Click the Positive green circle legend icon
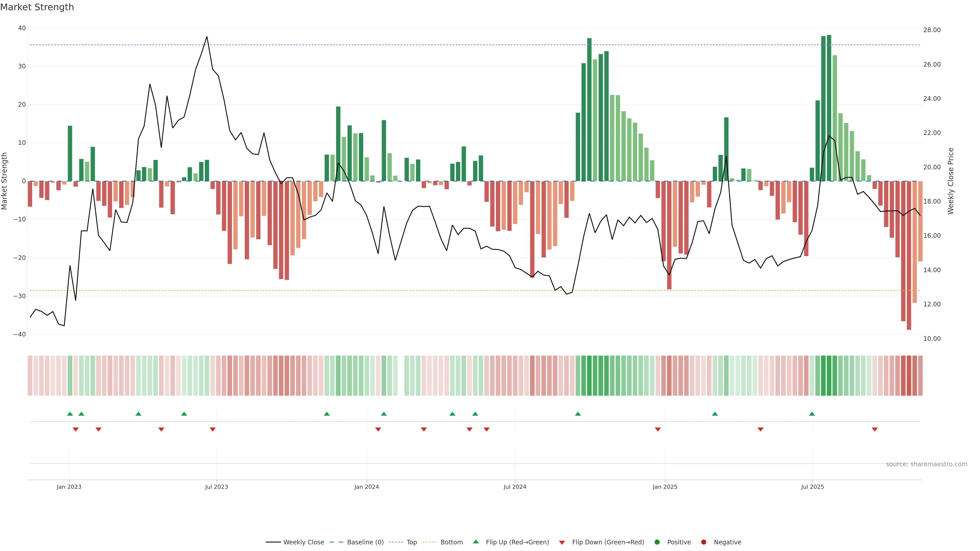 pyautogui.click(x=657, y=542)
